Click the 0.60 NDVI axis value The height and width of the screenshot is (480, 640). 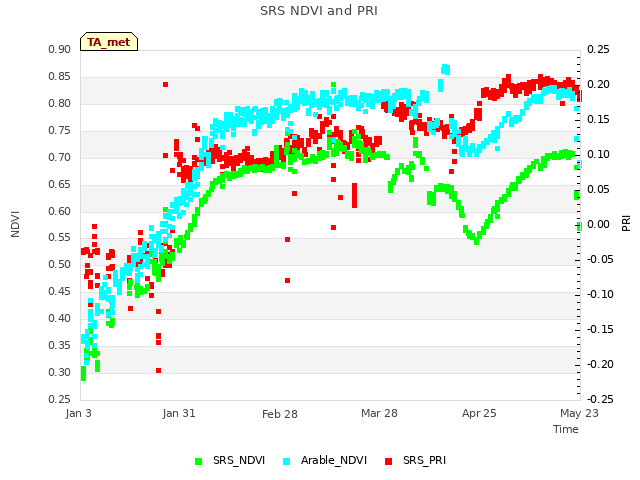coord(60,211)
